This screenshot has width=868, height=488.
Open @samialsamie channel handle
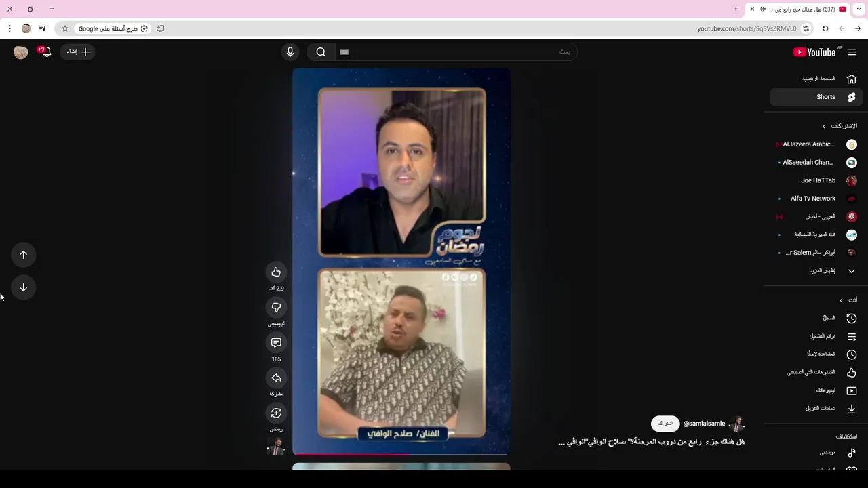click(x=704, y=424)
